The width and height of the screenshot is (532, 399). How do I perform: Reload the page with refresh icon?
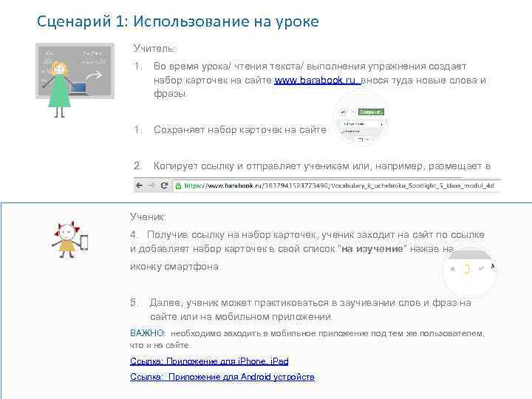tap(164, 185)
